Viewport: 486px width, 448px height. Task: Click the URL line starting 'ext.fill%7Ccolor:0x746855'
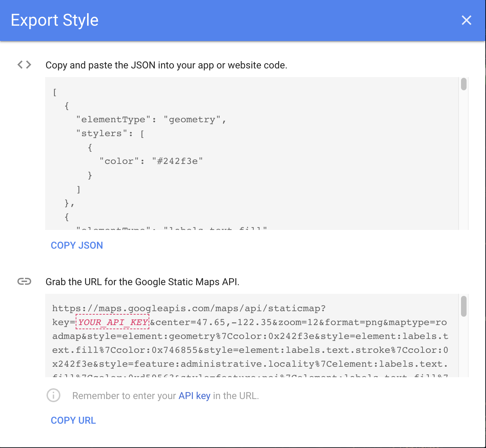point(250,350)
